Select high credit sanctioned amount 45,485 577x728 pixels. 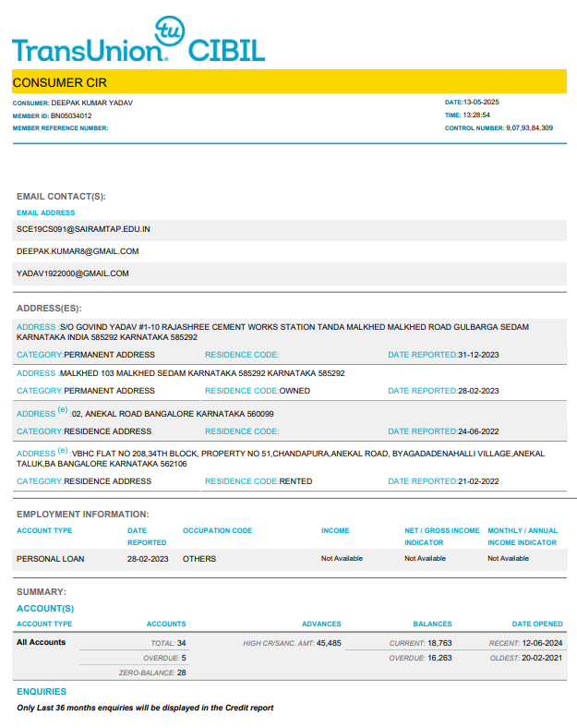point(329,643)
